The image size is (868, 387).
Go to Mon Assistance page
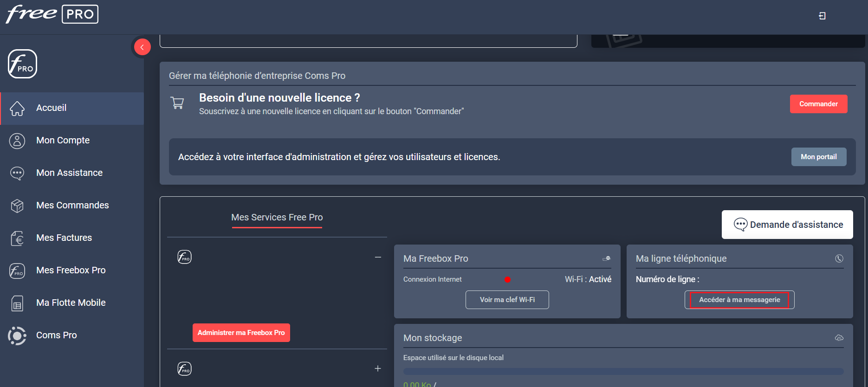click(x=72, y=173)
